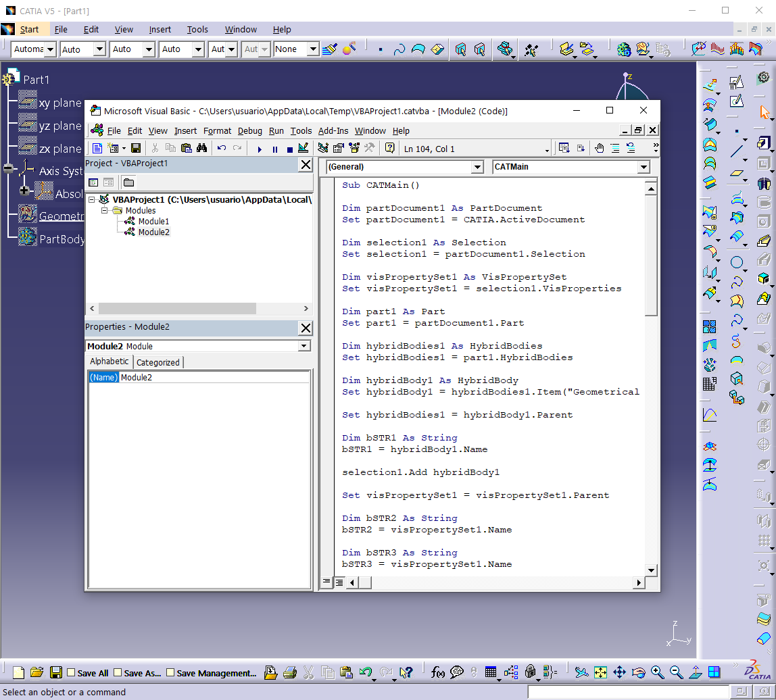Viewport: 776px width, 700px height.
Task: Click scroll-down arrow of code pane
Action: (x=652, y=570)
